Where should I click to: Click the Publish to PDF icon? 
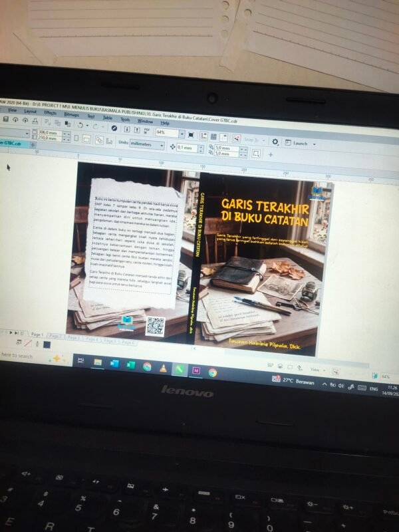pos(146,130)
